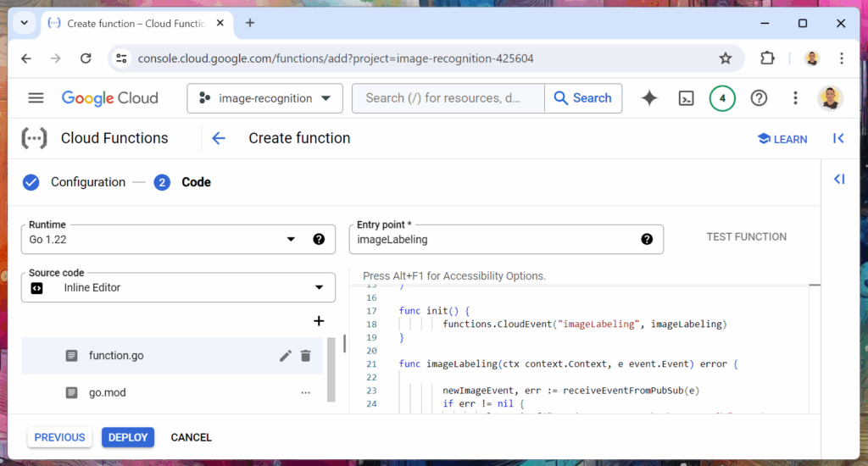Screen dimensions: 868x466
Task: Open the notifications badge showing 4
Action: 722,98
